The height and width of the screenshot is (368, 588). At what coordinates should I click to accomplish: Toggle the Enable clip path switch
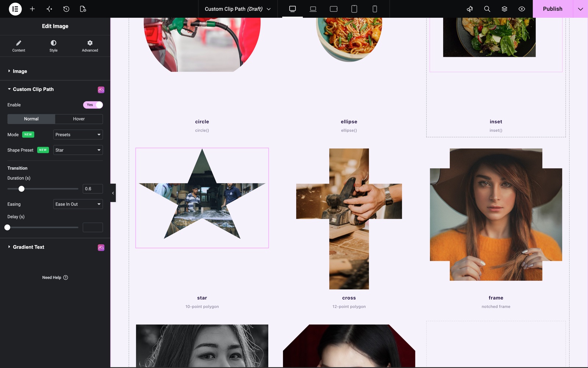[x=93, y=105]
